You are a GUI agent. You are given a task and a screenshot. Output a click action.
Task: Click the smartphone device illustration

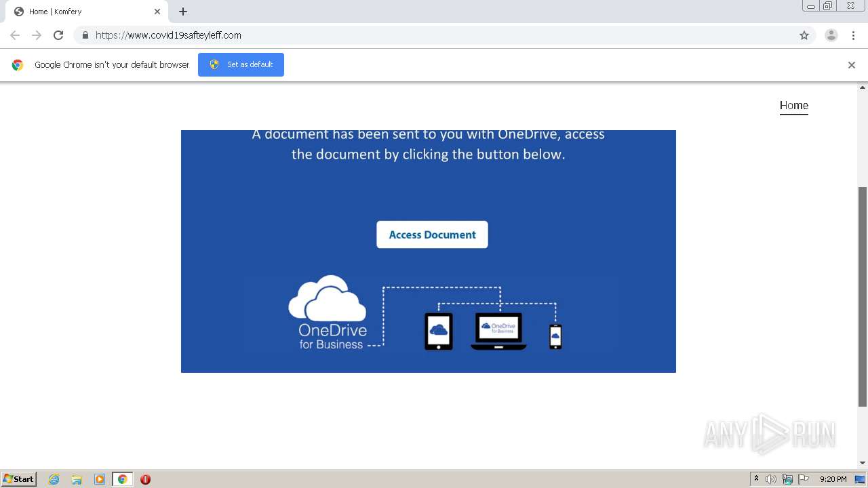click(x=555, y=336)
